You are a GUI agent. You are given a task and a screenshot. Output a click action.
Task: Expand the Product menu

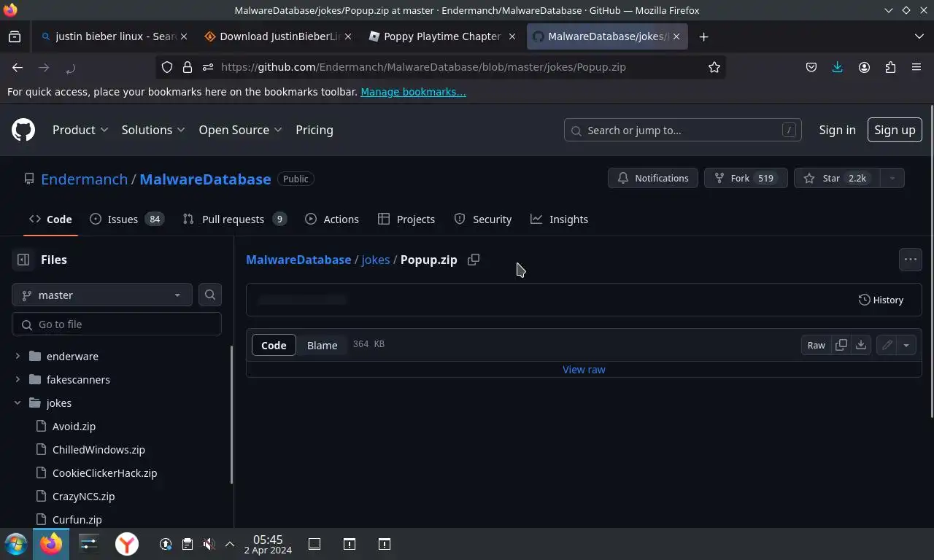tap(80, 130)
